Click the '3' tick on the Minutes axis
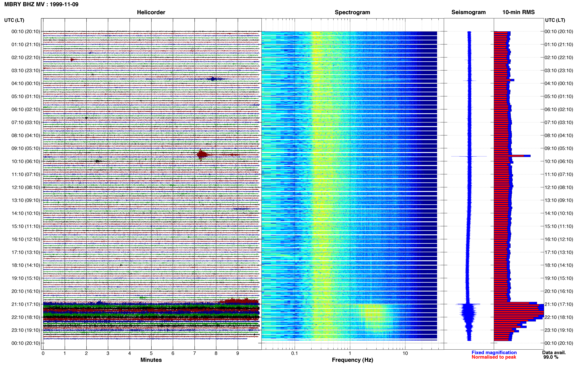The width and height of the screenshot is (588, 368). coord(108,353)
